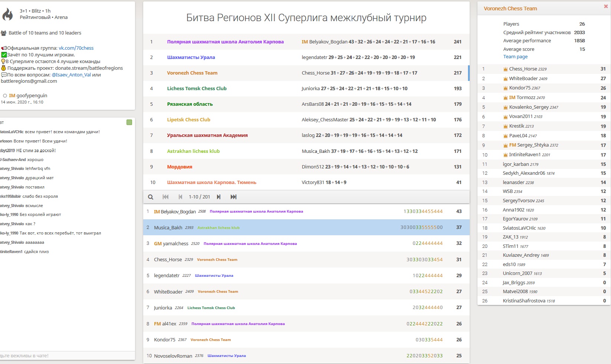Open highlighted player row Musica_Bakh
This screenshot has height=364, width=611.
pyautogui.click(x=306, y=227)
